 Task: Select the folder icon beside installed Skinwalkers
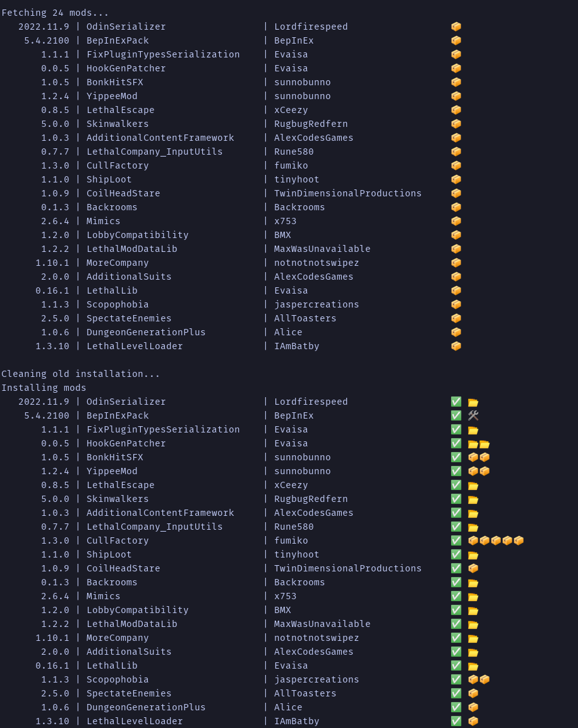coord(473,499)
